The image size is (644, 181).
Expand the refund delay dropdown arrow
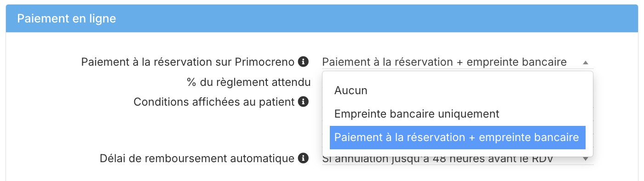pos(585,159)
